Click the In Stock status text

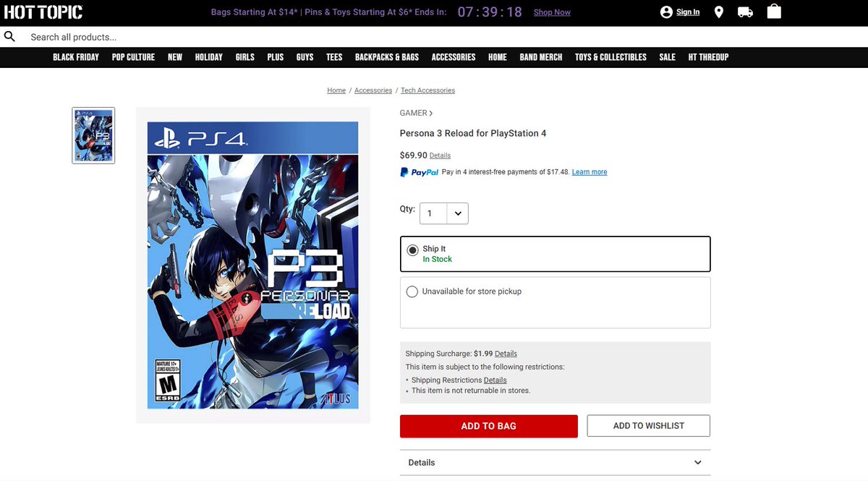pos(438,259)
